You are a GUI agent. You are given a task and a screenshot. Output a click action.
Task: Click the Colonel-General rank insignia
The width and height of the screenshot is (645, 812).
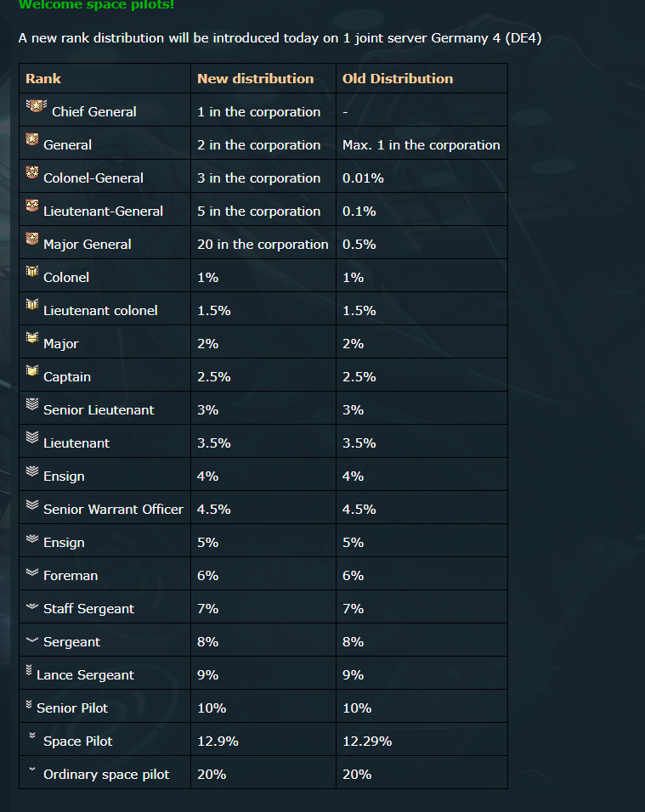pos(32,172)
